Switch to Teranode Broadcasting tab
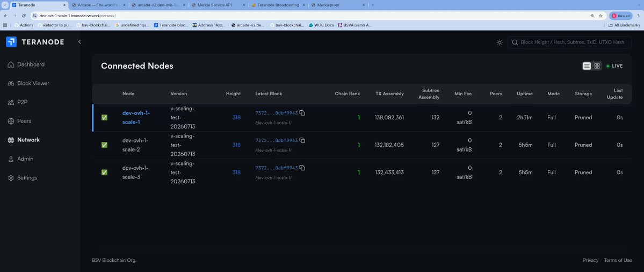Viewport: 644px width, 272px height. 278,5
